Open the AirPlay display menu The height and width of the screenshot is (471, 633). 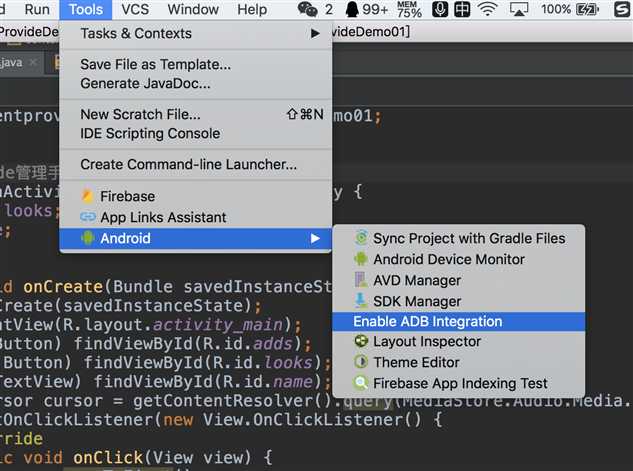tap(518, 9)
